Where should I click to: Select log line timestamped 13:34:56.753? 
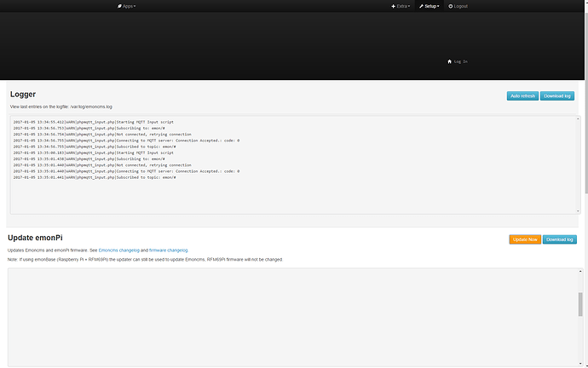coord(89,128)
